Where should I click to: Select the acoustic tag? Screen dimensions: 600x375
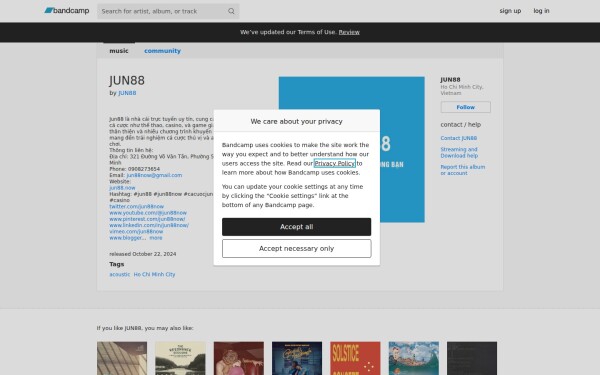(x=119, y=274)
